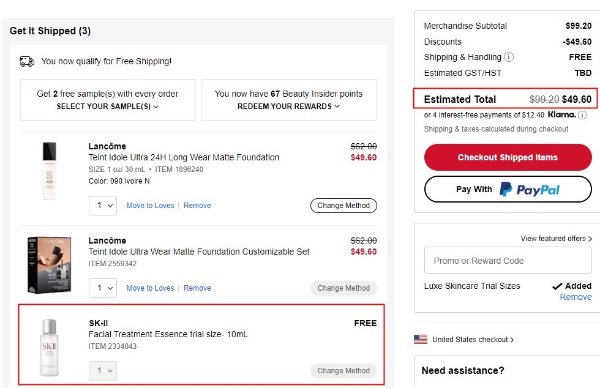Screen dimensions: 600x388
Task: Open the SK-II essence bottle image
Action: [x=49, y=347]
